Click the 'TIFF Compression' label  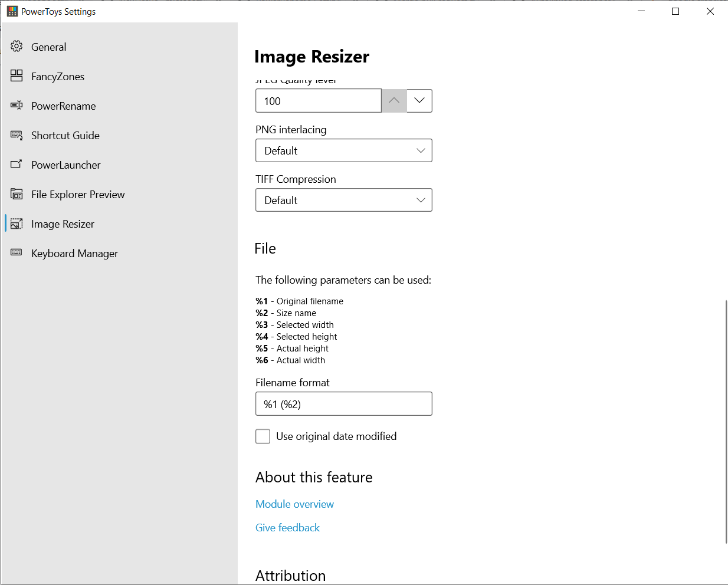(x=296, y=179)
